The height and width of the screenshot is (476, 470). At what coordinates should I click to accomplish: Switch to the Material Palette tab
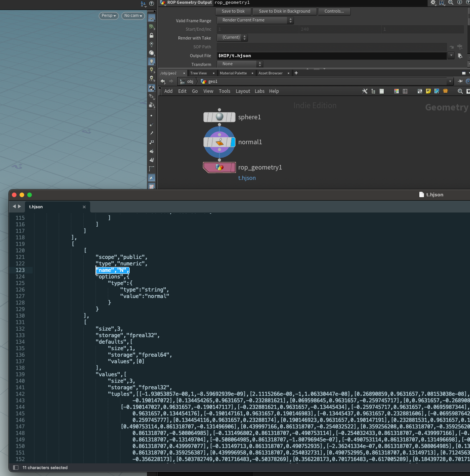(x=233, y=73)
